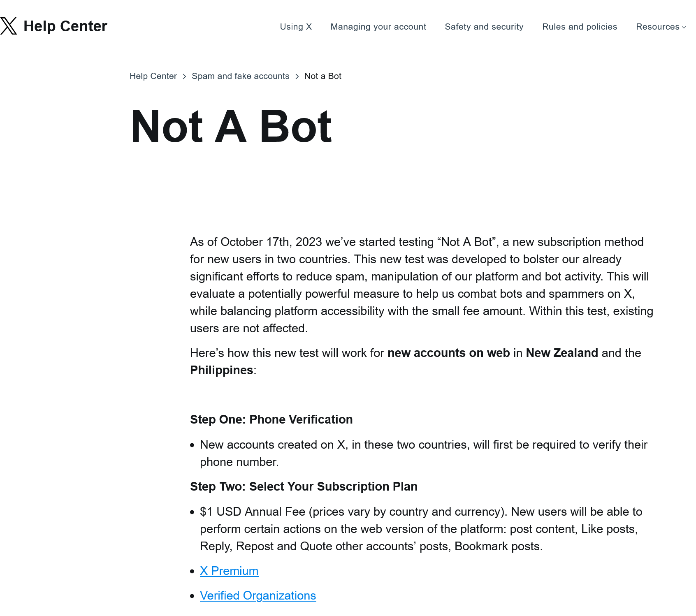The width and height of the screenshot is (696, 616).
Task: Click the bold New Zealand text
Action: pos(561,353)
